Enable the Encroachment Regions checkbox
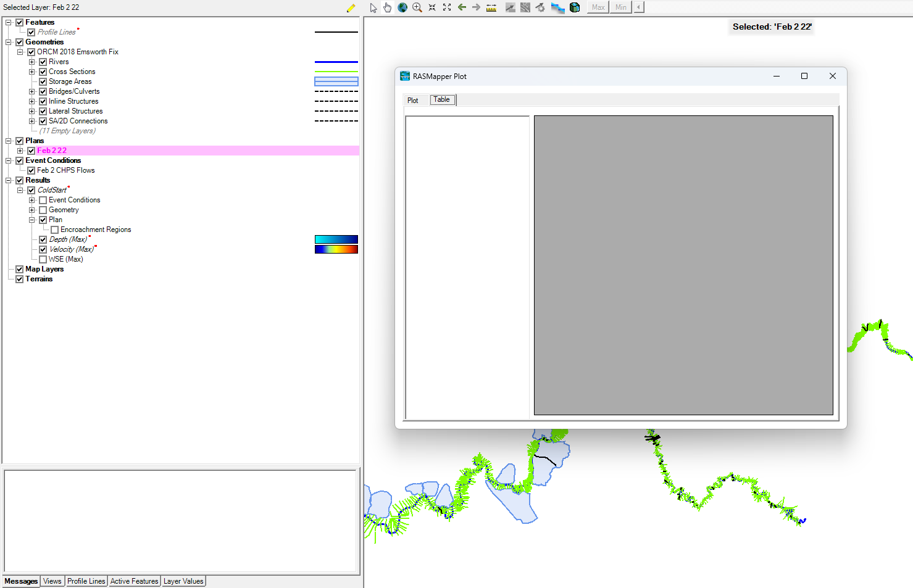Image resolution: width=913 pixels, height=588 pixels. pyautogui.click(x=55, y=230)
